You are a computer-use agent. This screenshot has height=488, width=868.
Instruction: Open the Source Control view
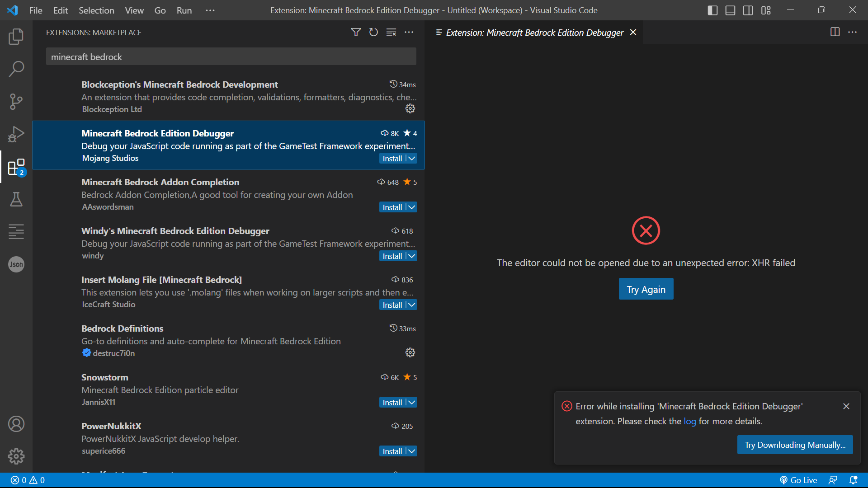point(16,101)
